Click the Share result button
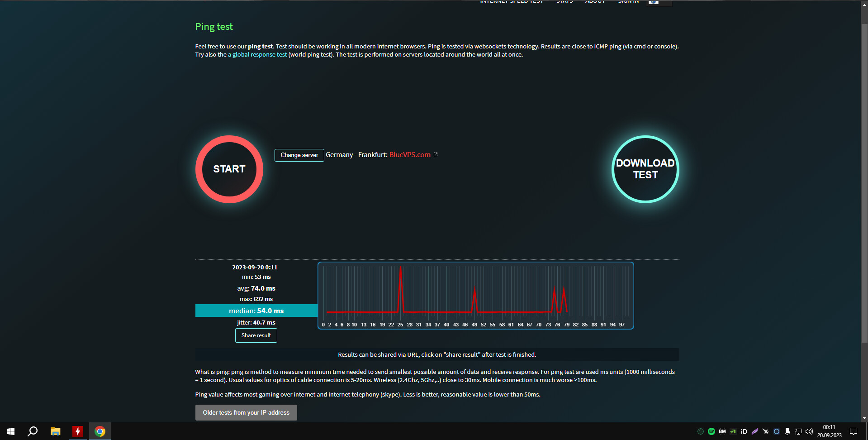This screenshot has width=868, height=440. coord(256,335)
